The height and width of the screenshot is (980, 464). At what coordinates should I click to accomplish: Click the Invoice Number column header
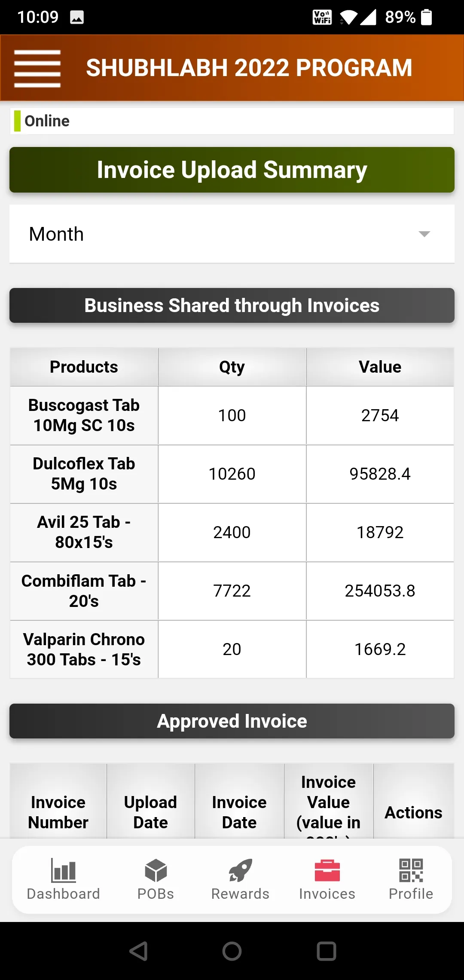click(x=58, y=812)
